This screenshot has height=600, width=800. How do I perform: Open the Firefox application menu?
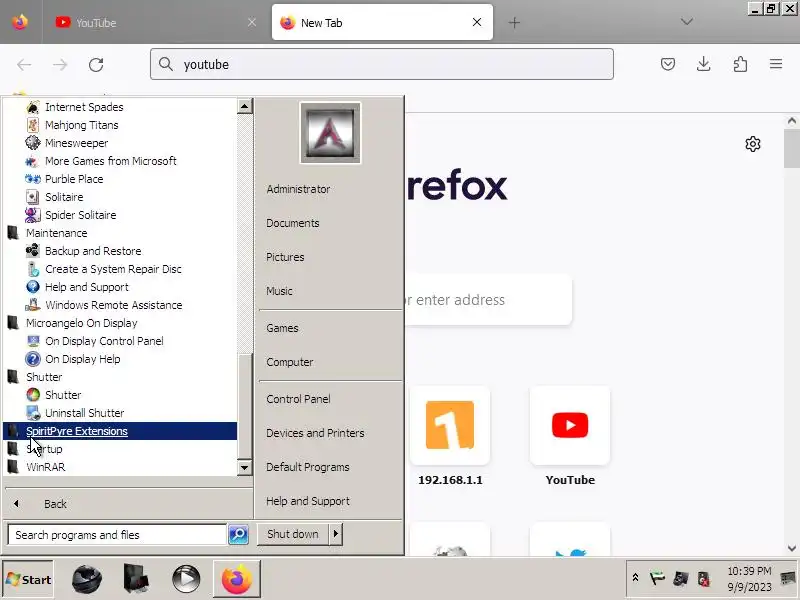tap(776, 64)
